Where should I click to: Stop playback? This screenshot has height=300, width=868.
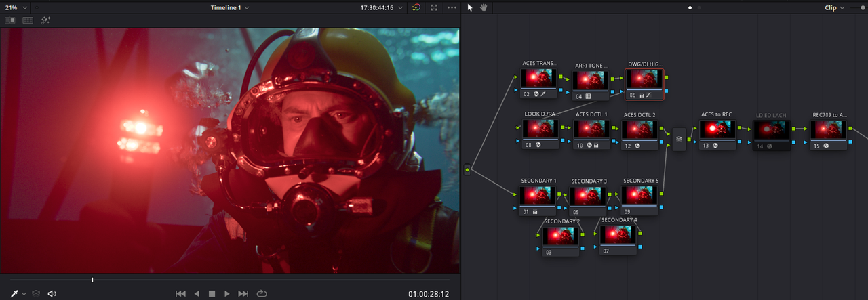pos(212,293)
